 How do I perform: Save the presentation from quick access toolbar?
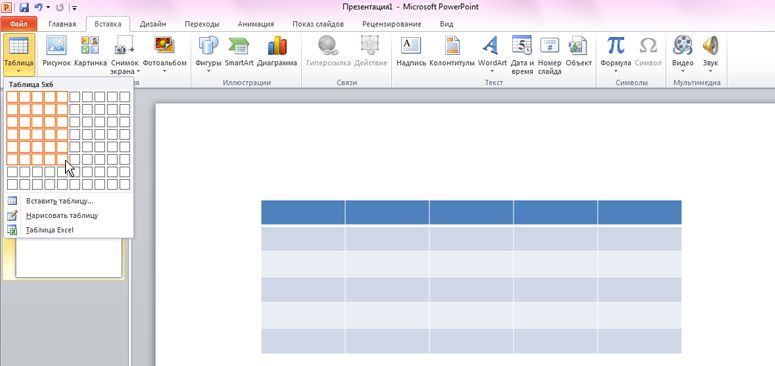[x=24, y=7]
